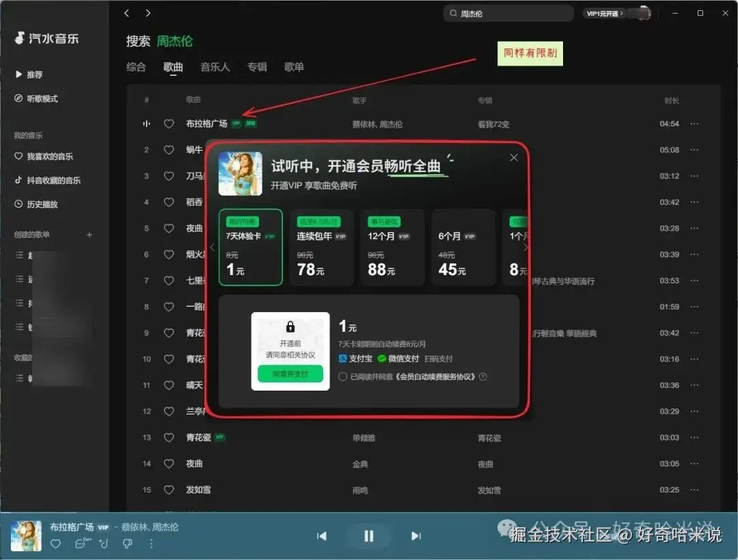Select the 12个月 88元 plan

coord(392,247)
